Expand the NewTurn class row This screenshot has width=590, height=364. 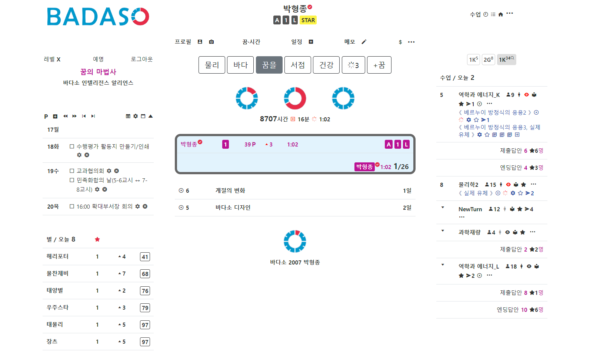[443, 208]
